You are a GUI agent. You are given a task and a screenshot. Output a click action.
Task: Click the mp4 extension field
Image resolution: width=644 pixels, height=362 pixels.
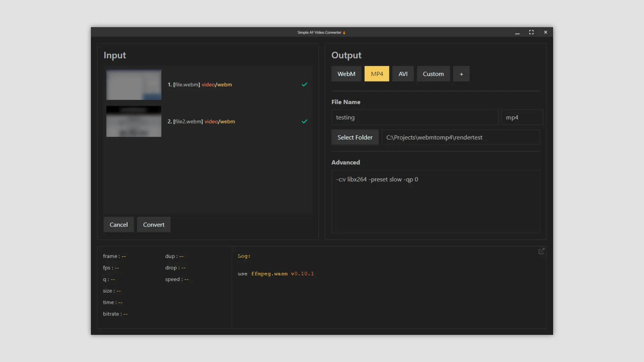(522, 117)
